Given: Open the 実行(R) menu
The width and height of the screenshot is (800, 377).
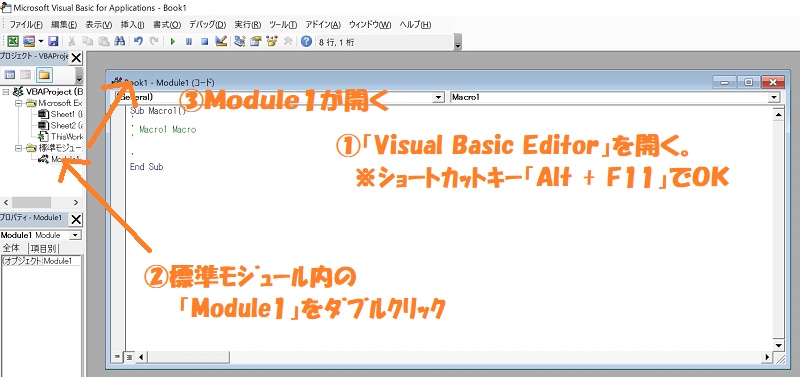Looking at the screenshot, I should coord(247,24).
